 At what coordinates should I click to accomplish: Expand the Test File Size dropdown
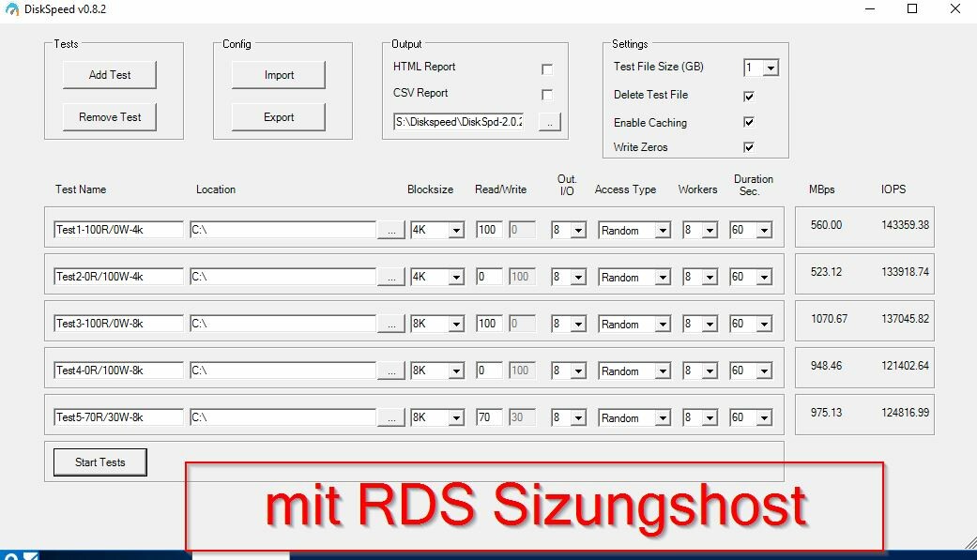pos(771,68)
